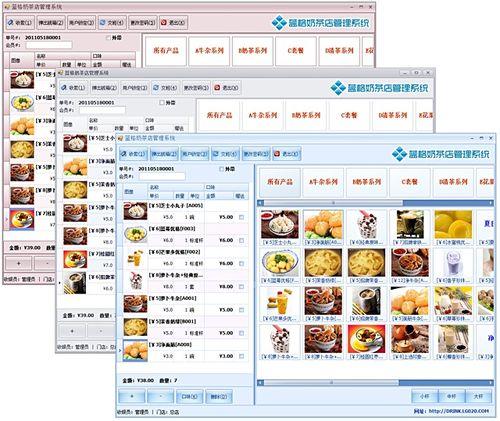Pick purple taro pearl drink in grid
Image resolution: width=500 pixels, height=421 pixels.
[x=453, y=265]
